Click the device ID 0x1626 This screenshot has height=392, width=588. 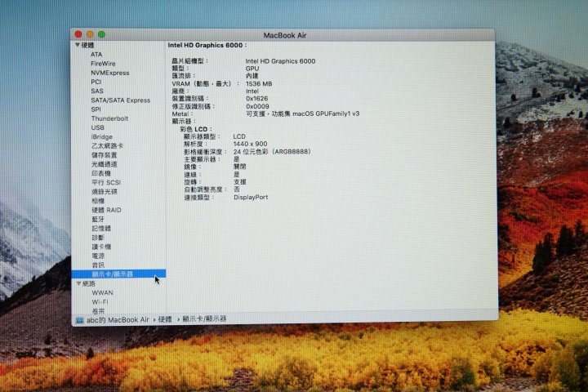pyautogui.click(x=257, y=99)
